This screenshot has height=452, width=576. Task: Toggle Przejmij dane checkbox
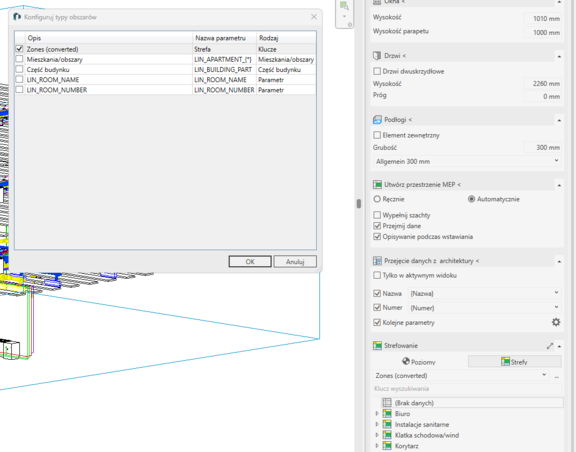pos(377,226)
